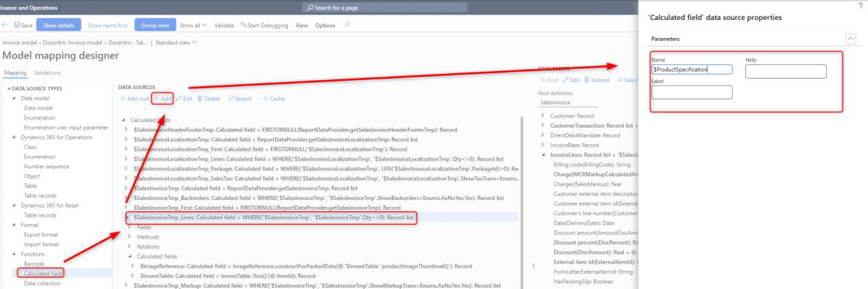The image size is (868, 289).
Task: Switch to the Validations tab
Action: click(47, 73)
